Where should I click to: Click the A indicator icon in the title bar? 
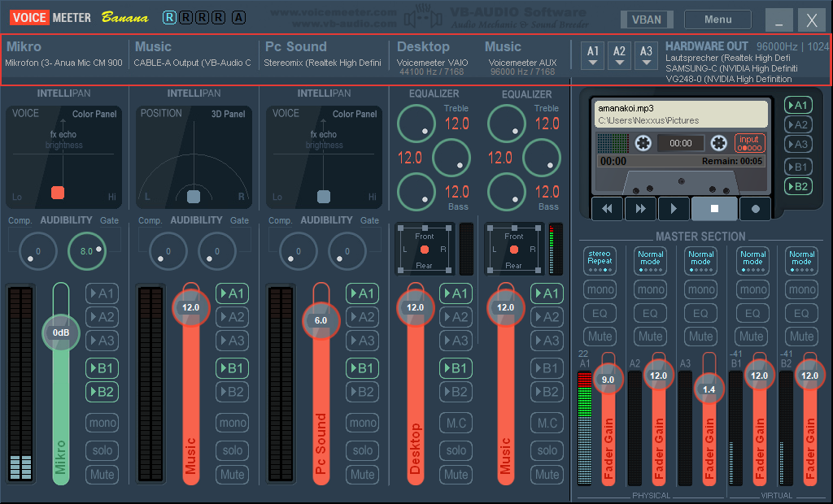(238, 18)
